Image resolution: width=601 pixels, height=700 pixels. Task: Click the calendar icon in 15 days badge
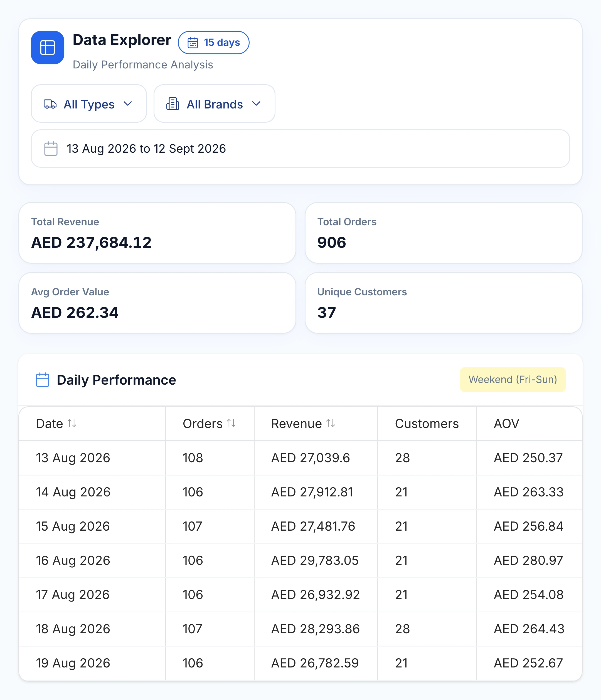(193, 43)
